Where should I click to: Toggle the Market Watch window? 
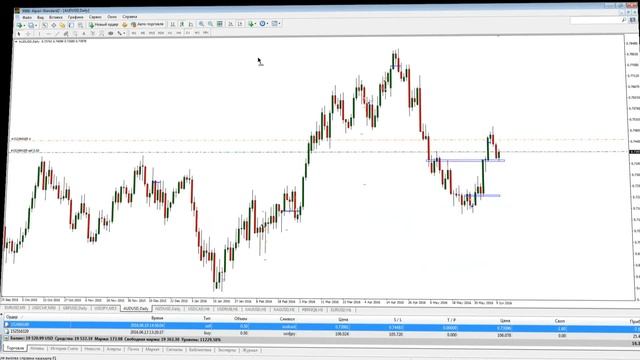tap(44, 25)
